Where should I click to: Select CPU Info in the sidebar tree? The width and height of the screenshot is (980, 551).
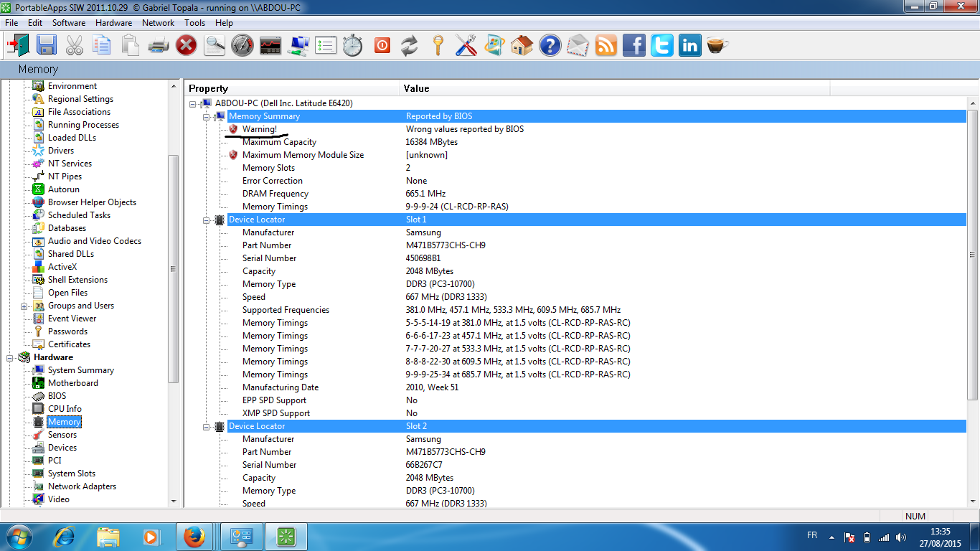tap(65, 409)
